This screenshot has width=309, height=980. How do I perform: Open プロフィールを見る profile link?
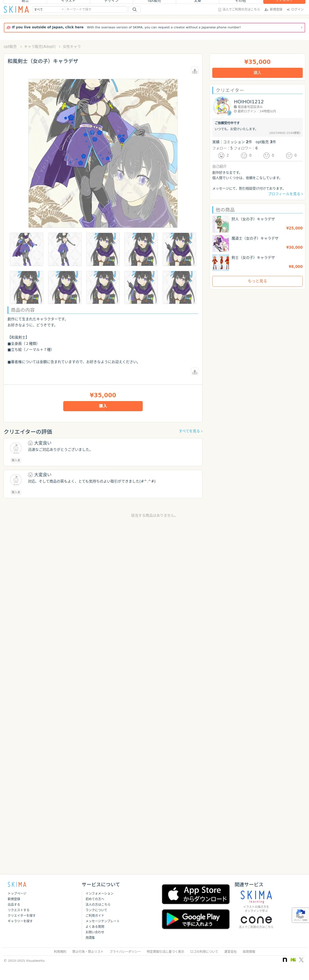pos(285,194)
